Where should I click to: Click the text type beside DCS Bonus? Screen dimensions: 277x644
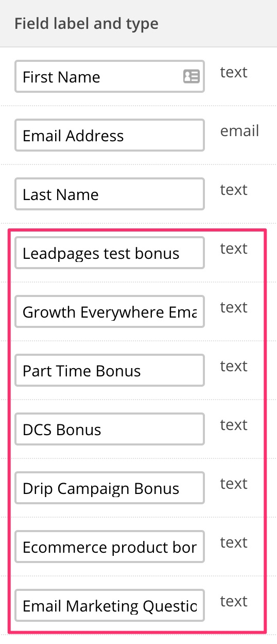234,425
